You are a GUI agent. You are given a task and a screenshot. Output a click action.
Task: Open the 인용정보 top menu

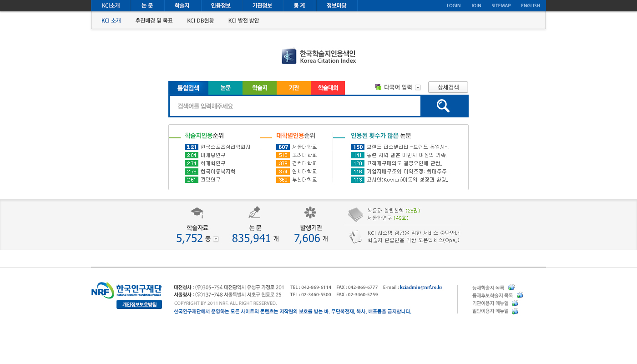click(221, 5)
